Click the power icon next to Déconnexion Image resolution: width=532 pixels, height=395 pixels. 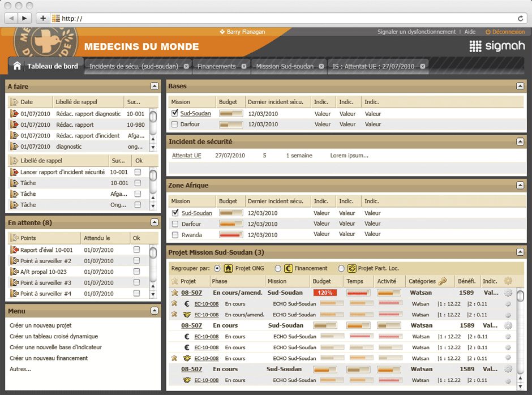488,32
